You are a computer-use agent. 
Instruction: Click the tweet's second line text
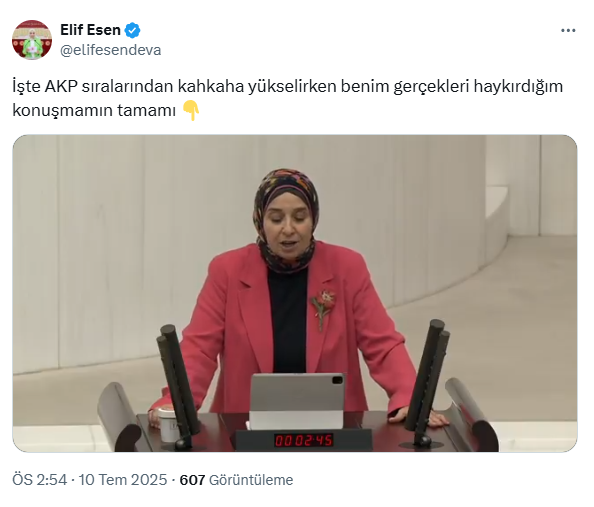click(x=94, y=111)
